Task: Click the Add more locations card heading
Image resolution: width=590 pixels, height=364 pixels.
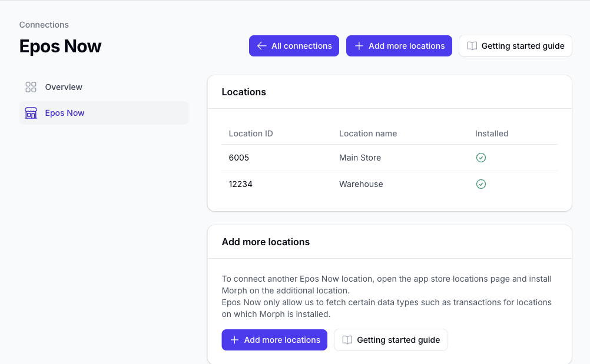Action: click(266, 242)
